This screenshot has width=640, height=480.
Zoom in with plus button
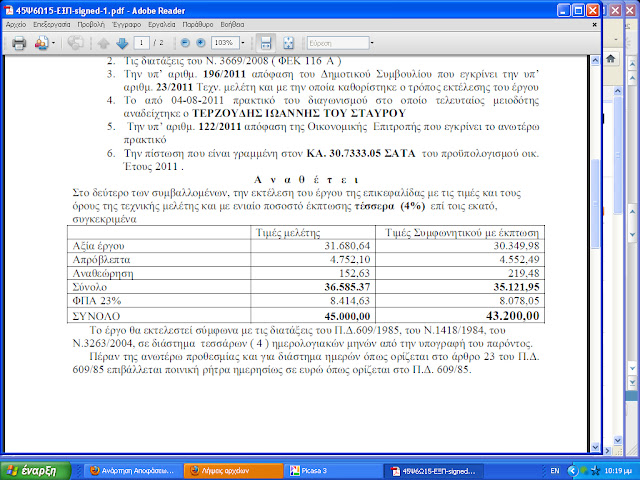pos(200,43)
